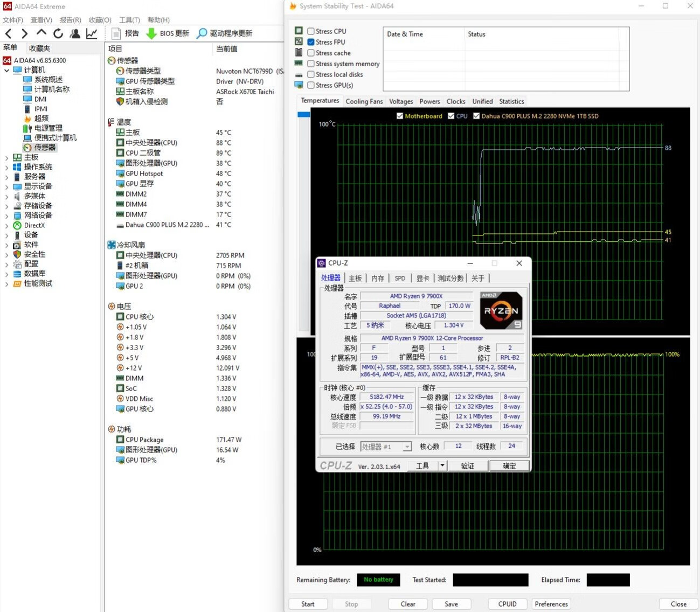Uncheck the Stress FPU option
Image resolution: width=700 pixels, height=612 pixels.
tap(311, 42)
